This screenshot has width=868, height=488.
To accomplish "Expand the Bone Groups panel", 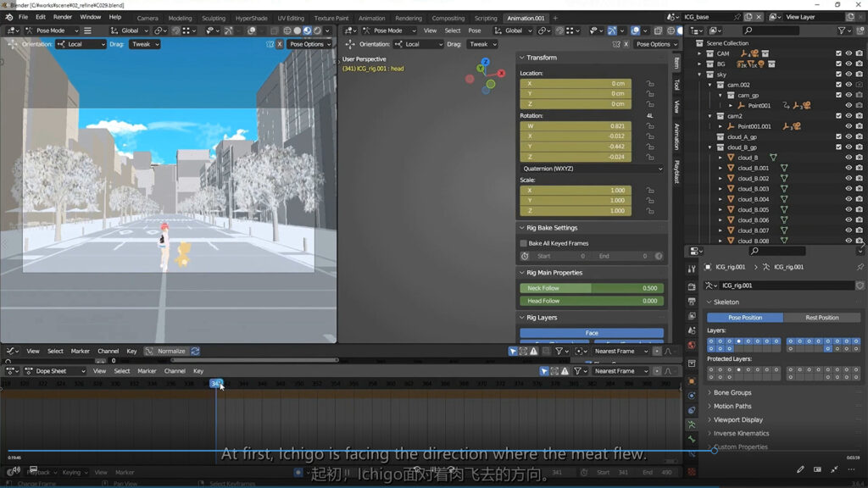I will 732,392.
